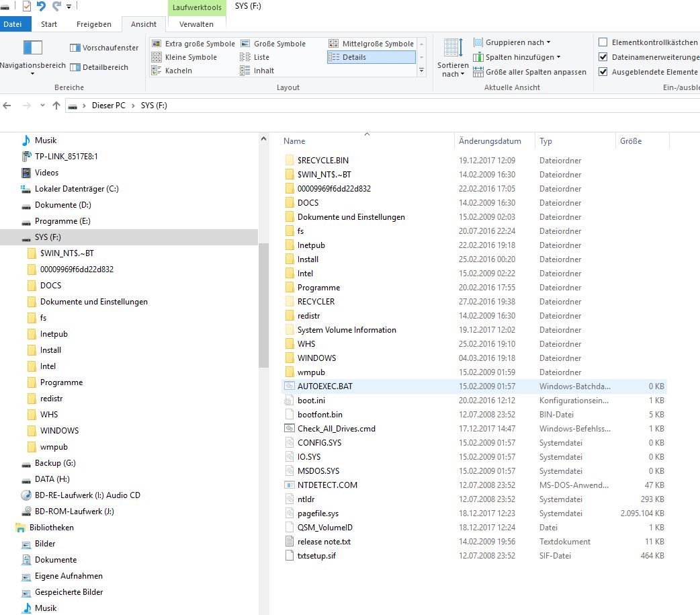The width and height of the screenshot is (700, 615).
Task: Click the Detailbereich button
Action: 99,67
